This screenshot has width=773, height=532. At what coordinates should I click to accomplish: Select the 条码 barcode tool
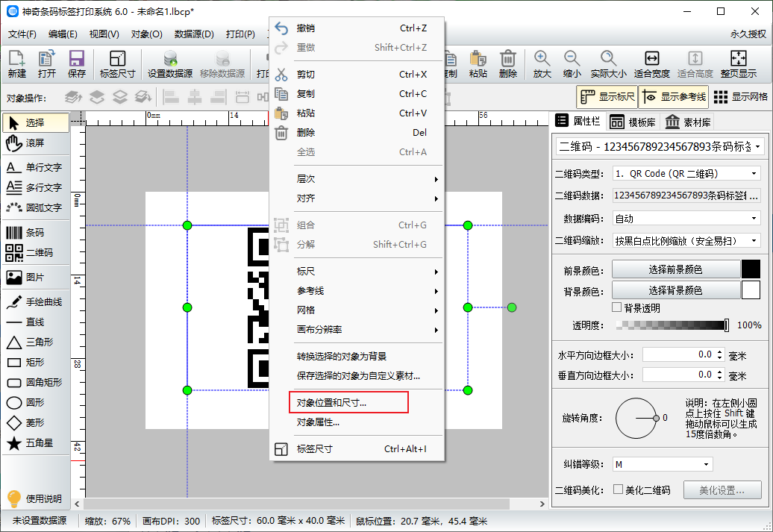point(36,232)
